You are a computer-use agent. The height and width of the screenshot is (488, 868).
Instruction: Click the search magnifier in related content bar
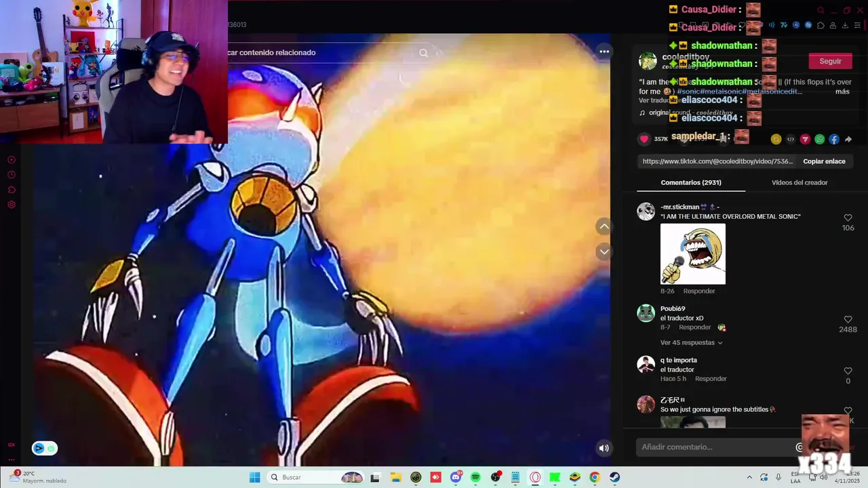(x=423, y=53)
